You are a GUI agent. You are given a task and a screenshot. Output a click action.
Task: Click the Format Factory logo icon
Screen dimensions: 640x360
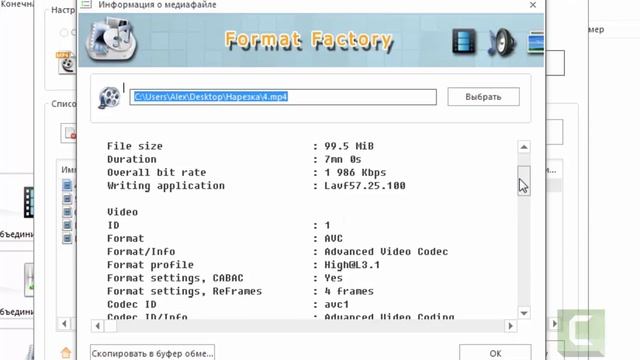pos(111,40)
